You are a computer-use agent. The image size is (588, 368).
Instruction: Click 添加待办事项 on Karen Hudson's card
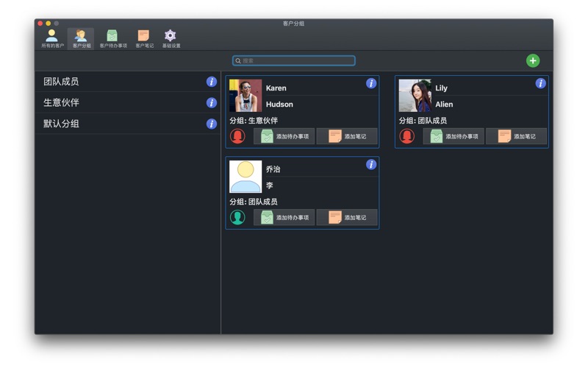pyautogui.click(x=284, y=136)
